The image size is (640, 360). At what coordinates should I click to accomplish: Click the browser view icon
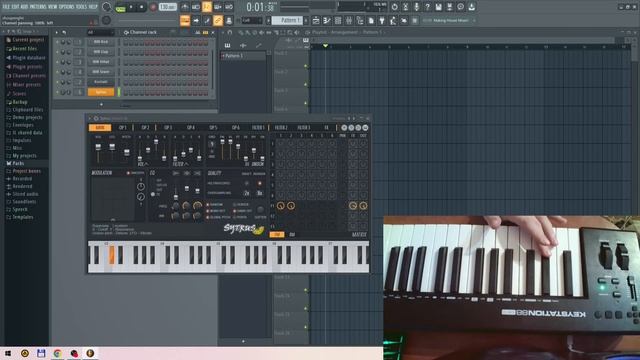click(x=360, y=20)
